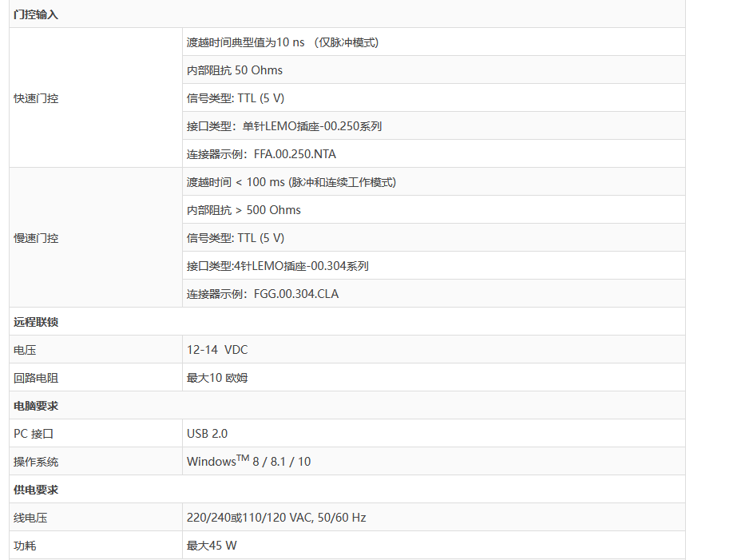Click the Windows 8 / 8.1 / 10 cell
The height and width of the screenshot is (560, 753).
[248, 462]
